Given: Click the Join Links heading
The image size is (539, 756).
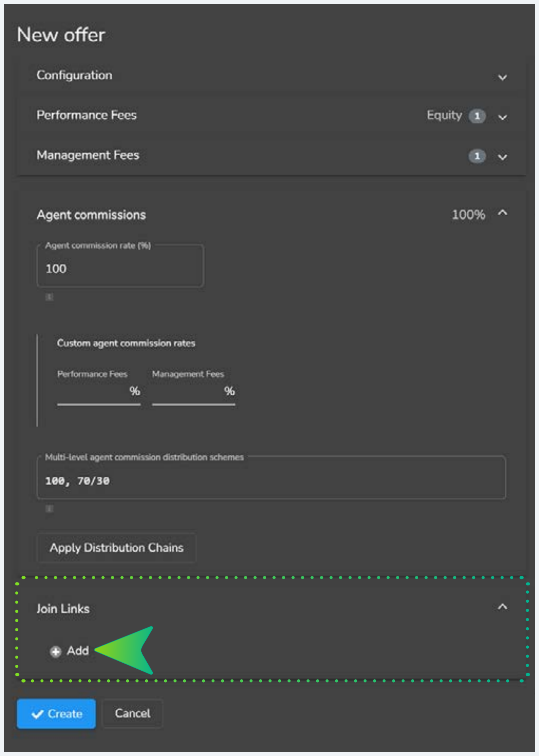Looking at the screenshot, I should coord(63,609).
